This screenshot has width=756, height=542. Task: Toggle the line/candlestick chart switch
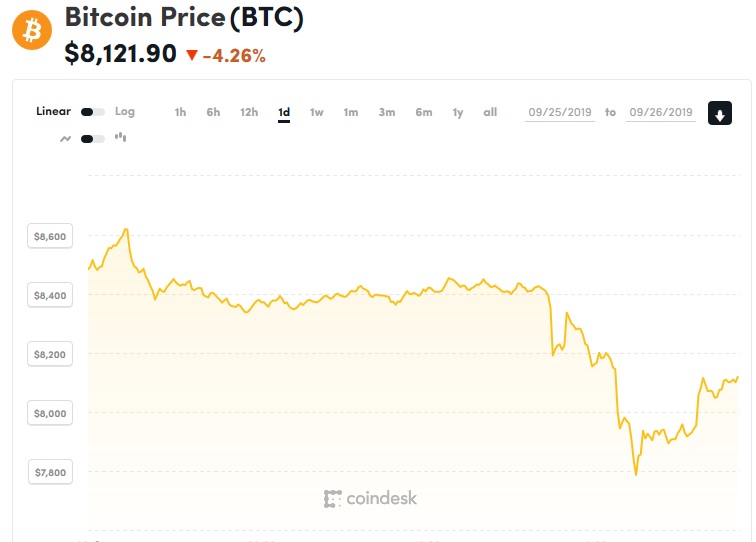click(93, 139)
